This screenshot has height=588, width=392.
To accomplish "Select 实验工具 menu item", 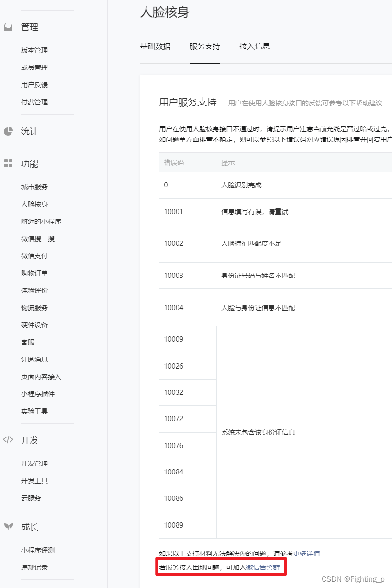I will [x=34, y=411].
